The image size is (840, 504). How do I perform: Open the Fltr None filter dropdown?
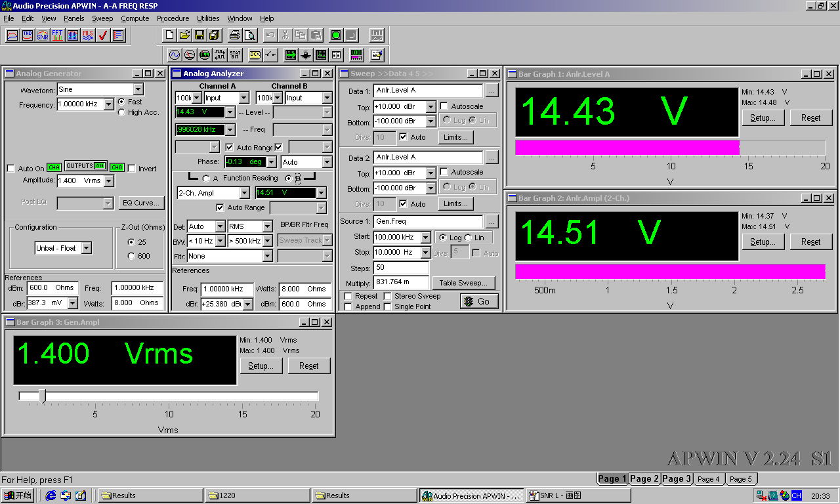(267, 257)
